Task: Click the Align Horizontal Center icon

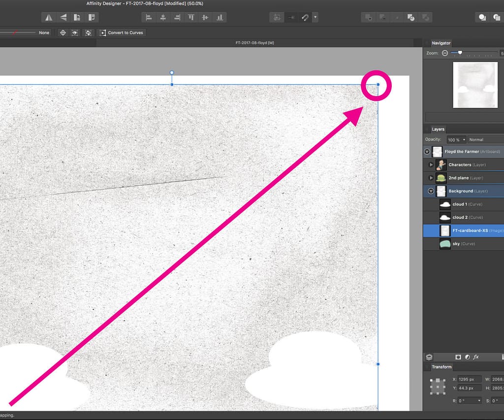Action: pyautogui.click(x=162, y=17)
